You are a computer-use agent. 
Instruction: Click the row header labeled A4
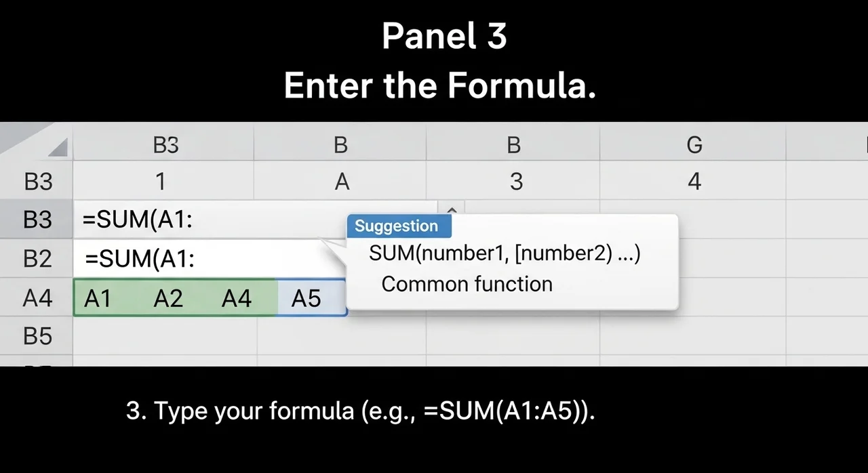pos(37,297)
